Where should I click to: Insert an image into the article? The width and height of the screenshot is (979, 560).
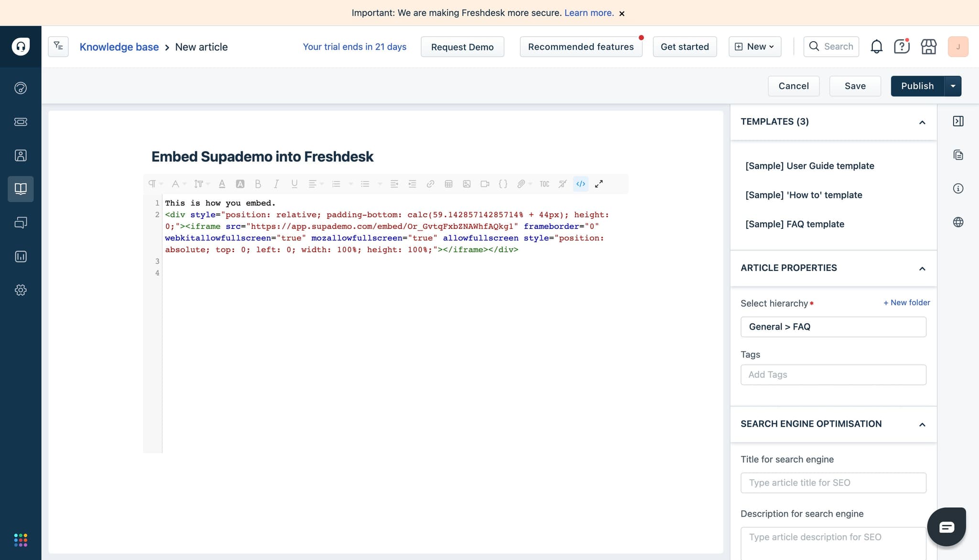pos(466,183)
